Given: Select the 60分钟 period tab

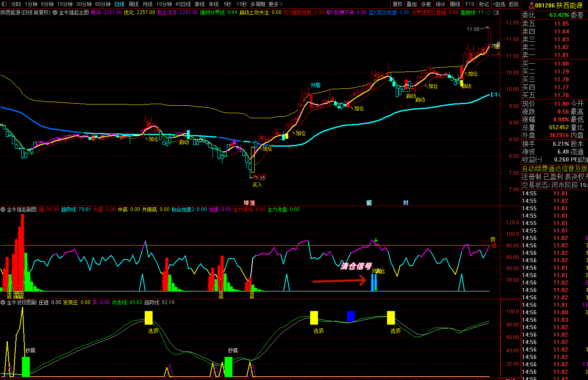Looking at the screenshot, I should (103, 4).
